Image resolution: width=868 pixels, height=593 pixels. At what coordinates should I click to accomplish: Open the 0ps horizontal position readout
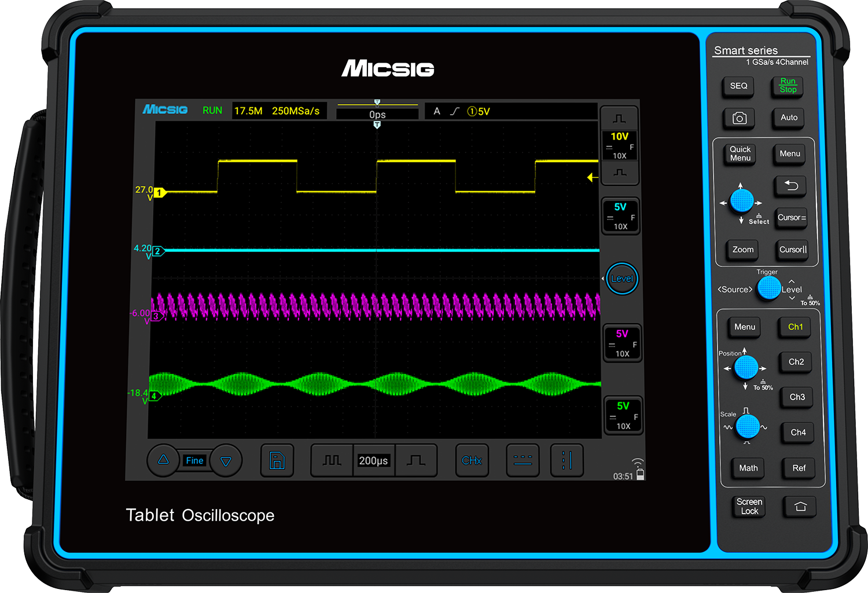[377, 114]
